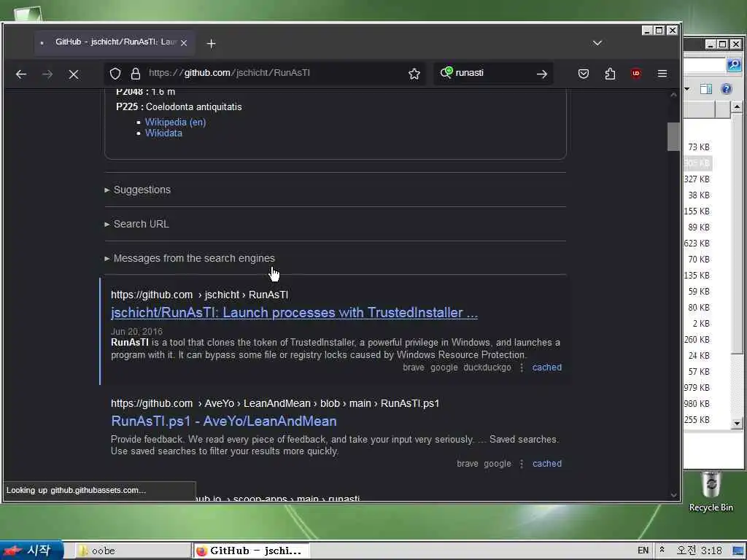Image resolution: width=747 pixels, height=560 pixels.
Task: Click the dots menu in LeanAndMean result
Action: pos(522,464)
